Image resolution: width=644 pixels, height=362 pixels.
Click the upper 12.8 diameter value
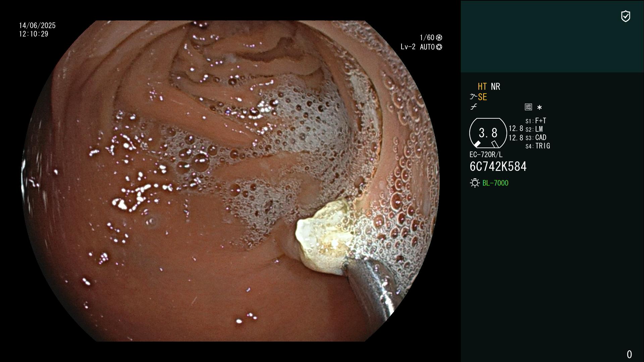click(x=516, y=128)
